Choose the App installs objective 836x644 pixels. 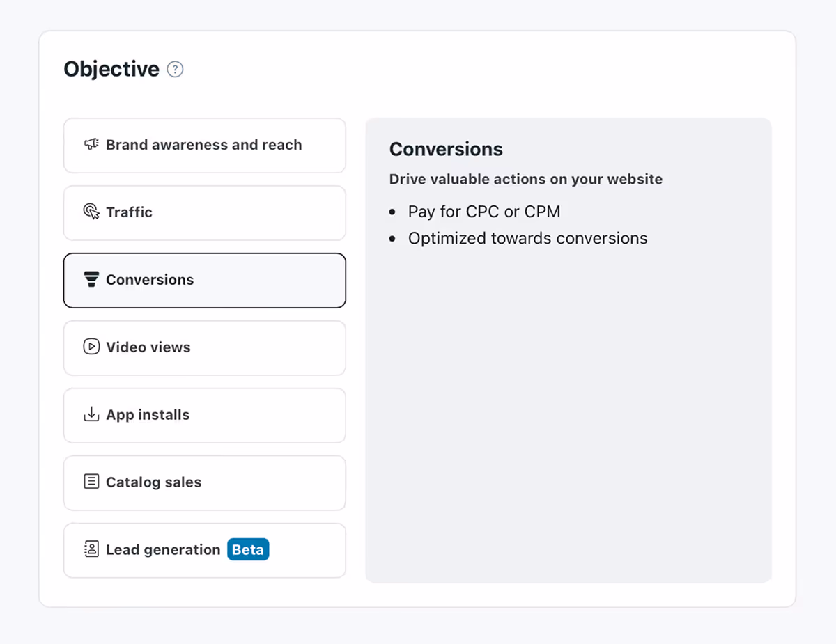(x=204, y=415)
